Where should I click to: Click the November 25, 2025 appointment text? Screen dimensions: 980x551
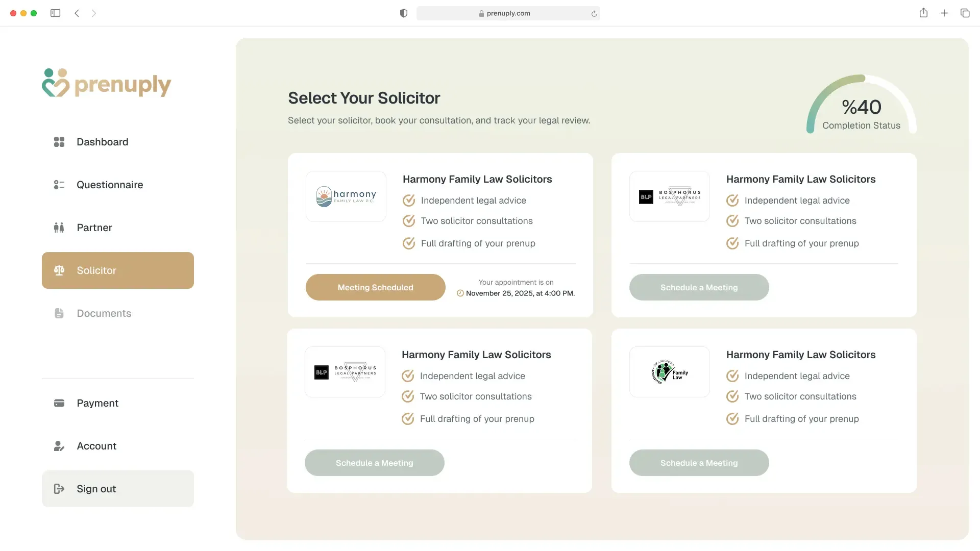520,293
